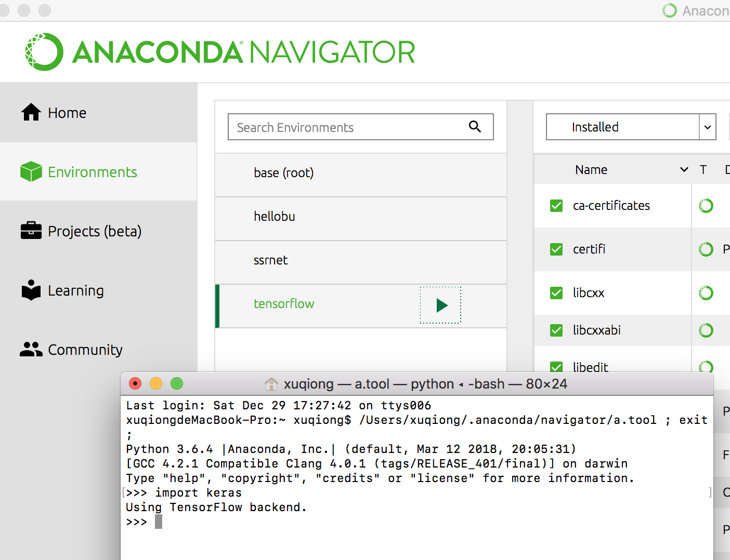Open the Learning tab
This screenshot has width=730, height=560.
tap(98, 290)
